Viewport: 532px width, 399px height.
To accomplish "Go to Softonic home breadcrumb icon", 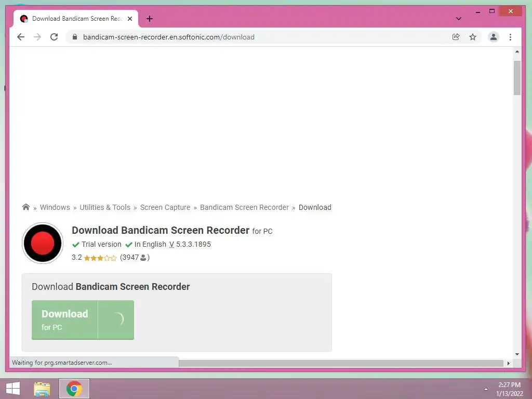I will [x=26, y=207].
